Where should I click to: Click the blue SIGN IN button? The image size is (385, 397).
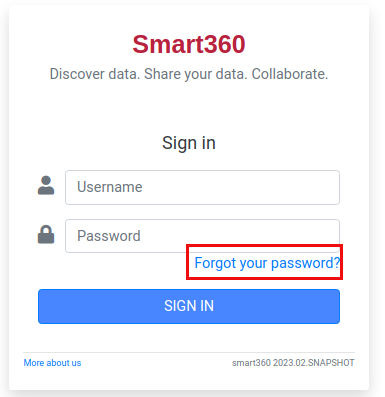(x=189, y=306)
